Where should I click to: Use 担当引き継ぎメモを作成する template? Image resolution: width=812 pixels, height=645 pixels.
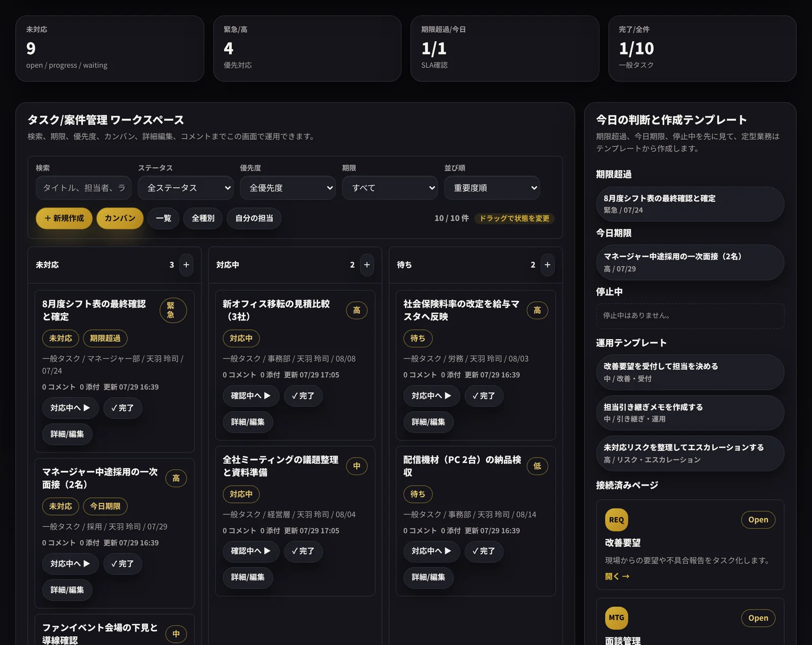[690, 413]
